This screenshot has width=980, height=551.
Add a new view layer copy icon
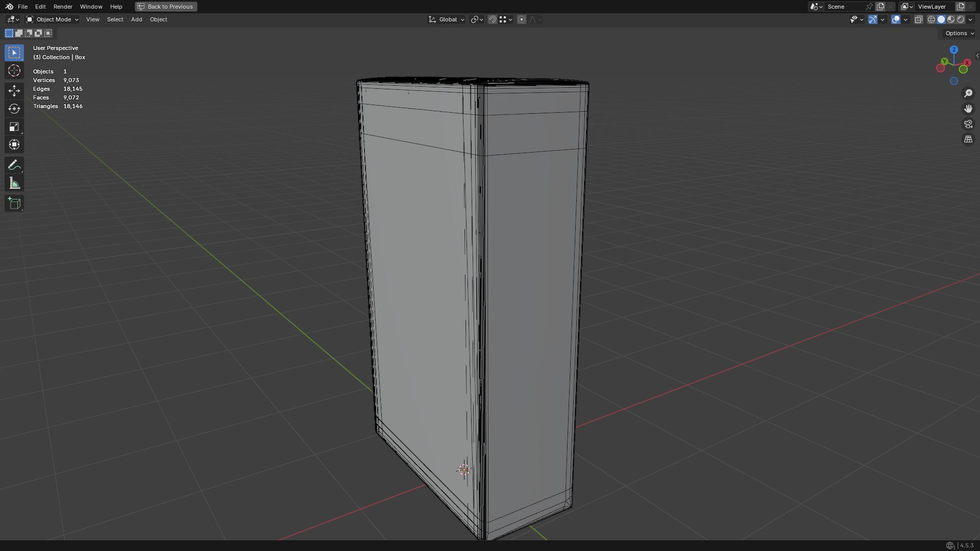[x=960, y=7]
